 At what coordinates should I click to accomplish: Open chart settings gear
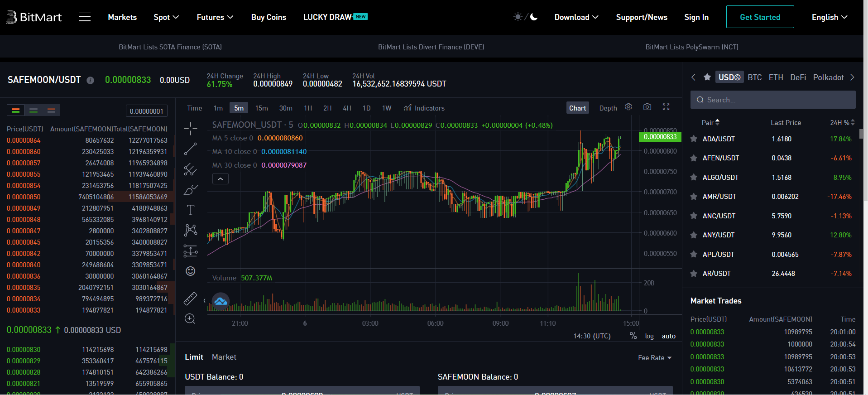tap(628, 107)
